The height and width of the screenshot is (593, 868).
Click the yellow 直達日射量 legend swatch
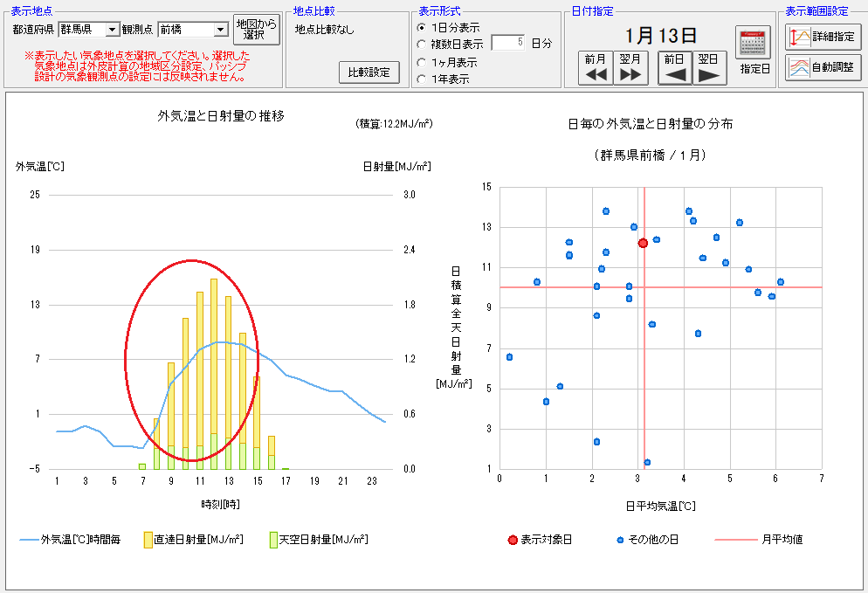(148, 540)
